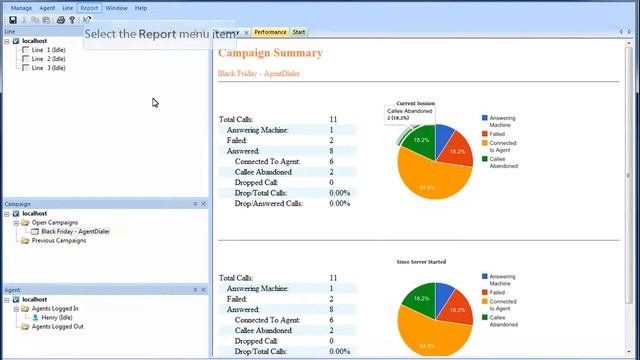Switch to the Performance tab
This screenshot has height=360, width=640.
pos(270,32)
